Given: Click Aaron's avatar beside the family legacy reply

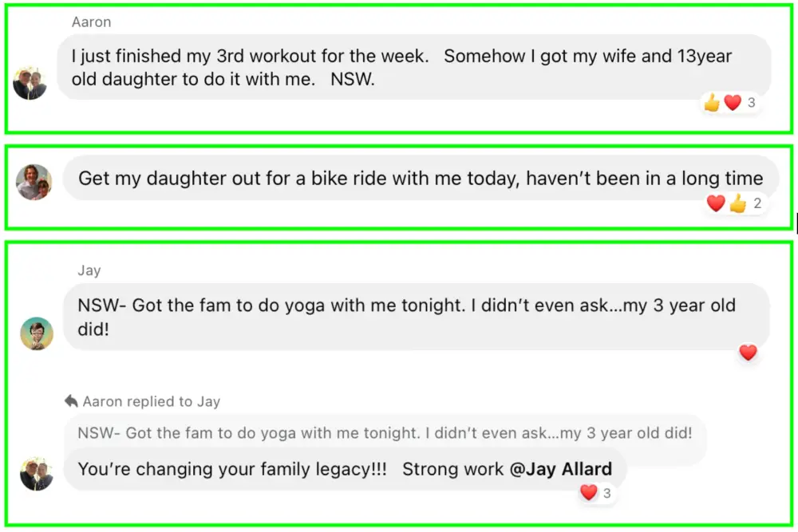Looking at the screenshot, I should coord(37,474).
